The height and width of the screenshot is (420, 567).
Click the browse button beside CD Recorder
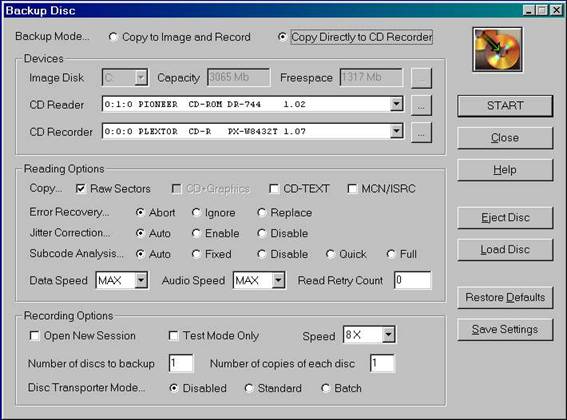point(421,132)
